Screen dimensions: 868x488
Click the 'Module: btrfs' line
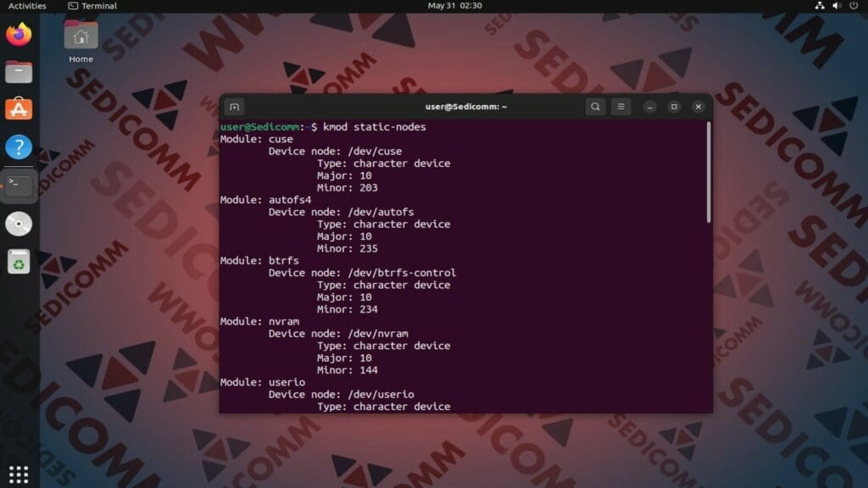click(x=259, y=261)
